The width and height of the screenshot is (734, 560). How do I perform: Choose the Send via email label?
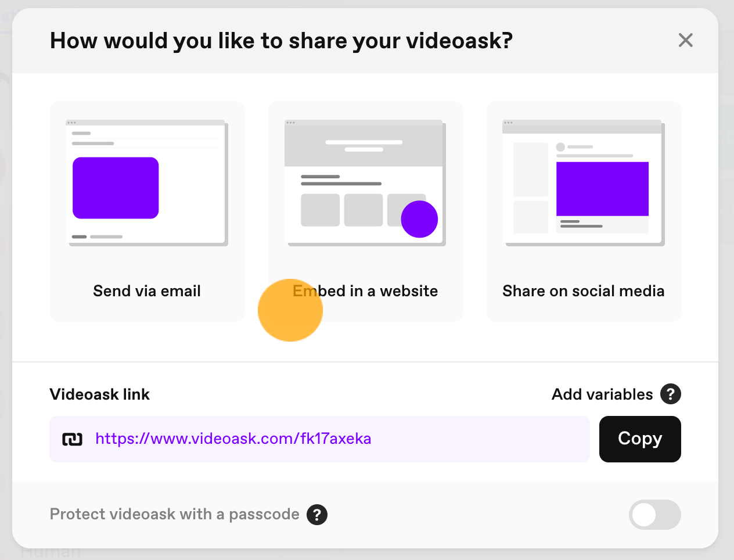(x=147, y=291)
